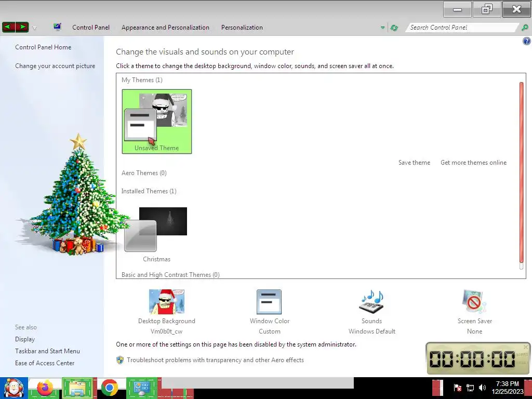Click Windows Default sounds label
Image resolution: width=532 pixels, height=399 pixels.
(x=372, y=331)
